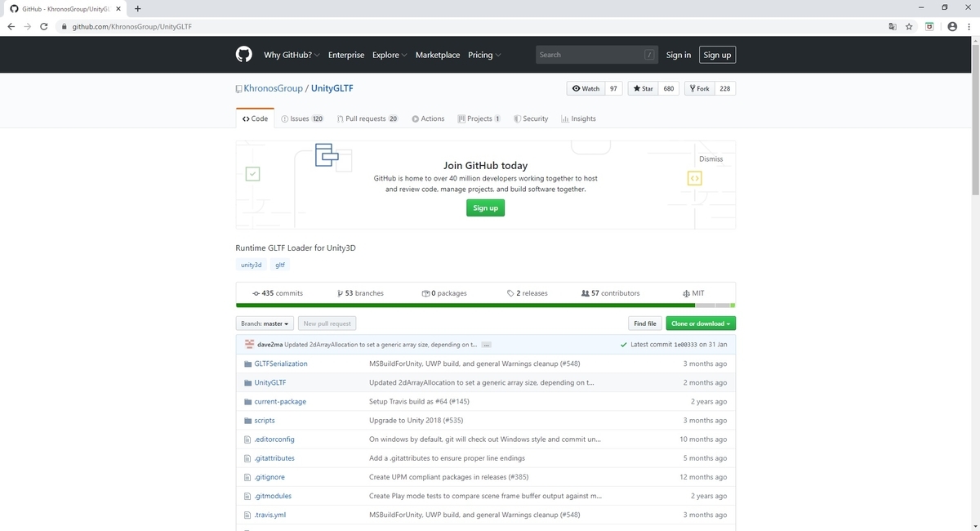The height and width of the screenshot is (531, 980).
Task: Click the GitHub search input field
Action: point(596,55)
